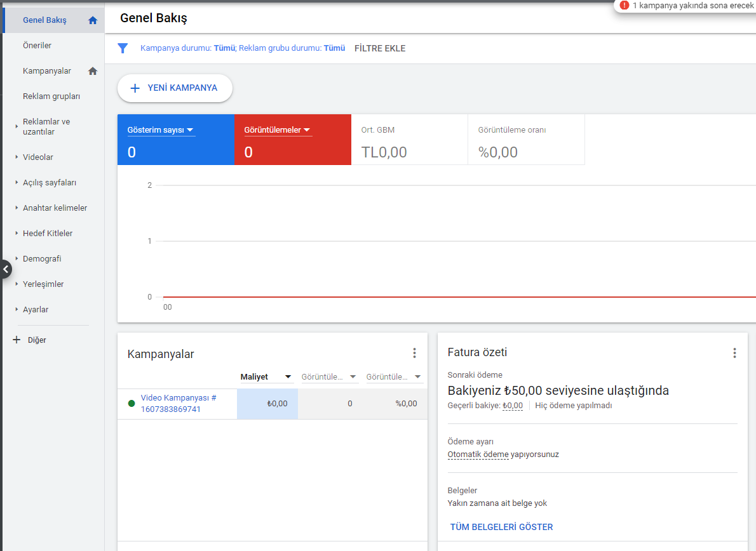Go to Genel Bakış in sidebar

coord(45,20)
